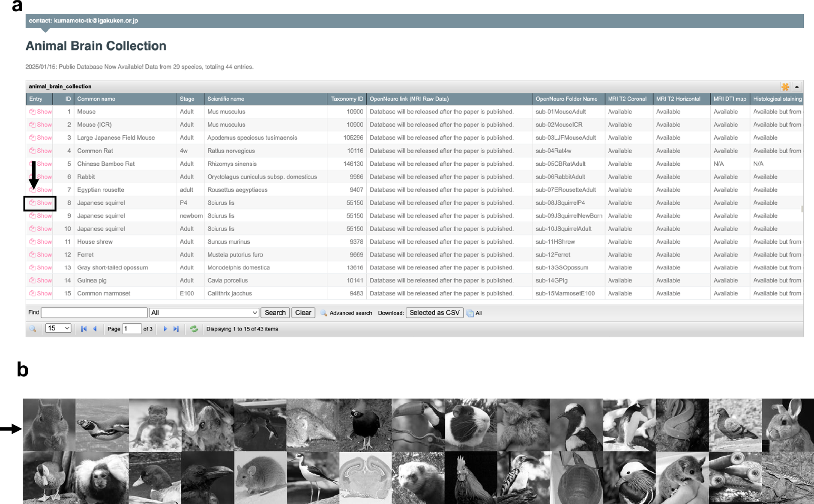Screen dimensions: 814x504
Task: Click the orange asterisk icon in table header
Action: (x=785, y=86)
